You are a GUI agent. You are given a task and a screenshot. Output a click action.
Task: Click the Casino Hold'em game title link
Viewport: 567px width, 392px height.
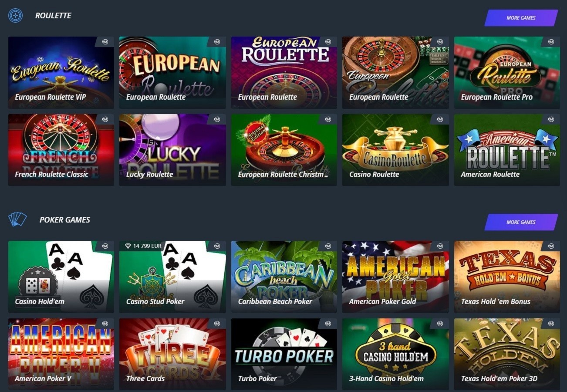point(40,301)
